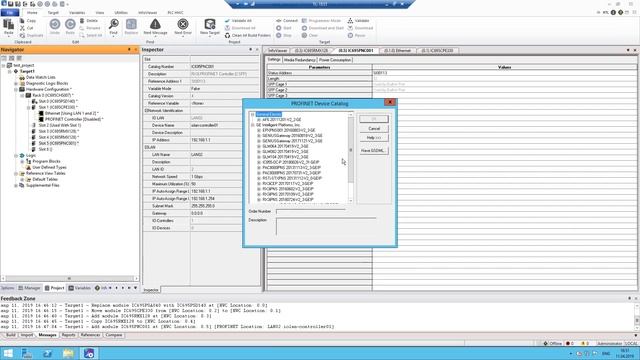The height and width of the screenshot is (360, 640).
Task: Click the Stop icon in Target group
Action: (279, 36)
